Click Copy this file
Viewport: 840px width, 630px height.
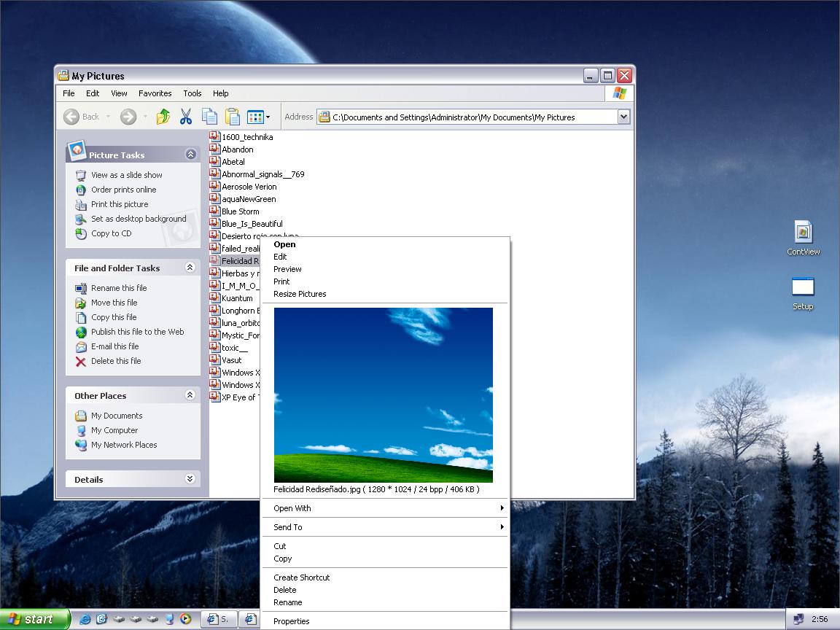coord(114,317)
